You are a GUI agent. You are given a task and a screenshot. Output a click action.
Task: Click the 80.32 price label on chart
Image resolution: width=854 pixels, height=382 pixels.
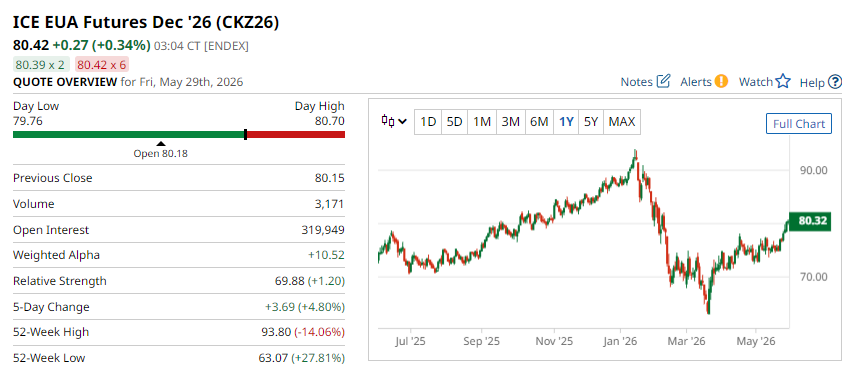click(810, 221)
